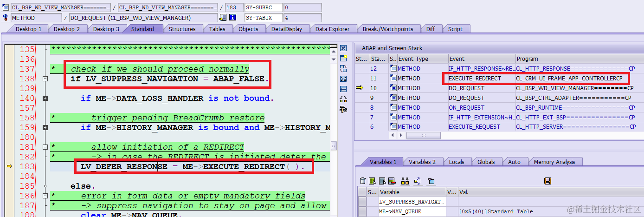Select EXECUTE_REDIRECT event in stack row 11
This screenshot has height=217, width=644.
(x=475, y=79)
